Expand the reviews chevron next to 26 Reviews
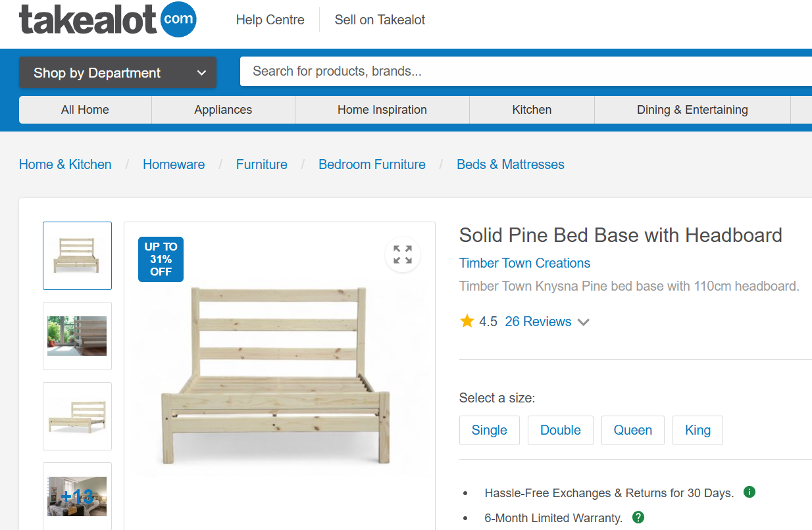The image size is (812, 530). [x=583, y=322]
